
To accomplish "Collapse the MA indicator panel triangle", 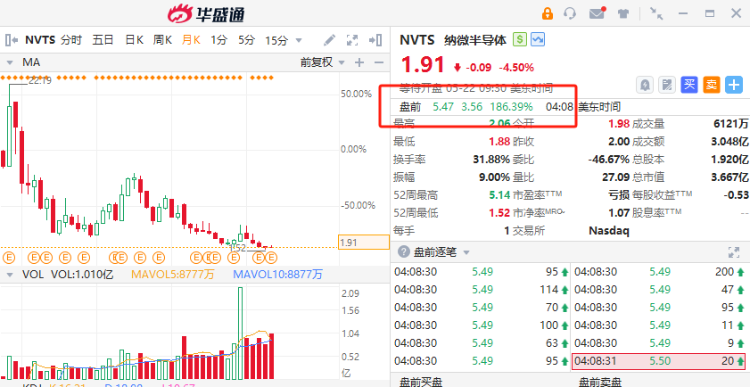I will click(x=9, y=63).
